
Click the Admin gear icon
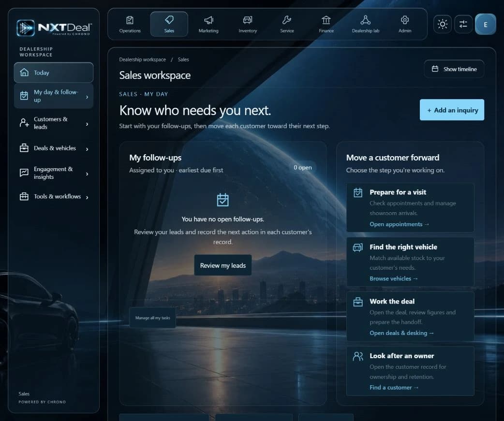click(405, 20)
